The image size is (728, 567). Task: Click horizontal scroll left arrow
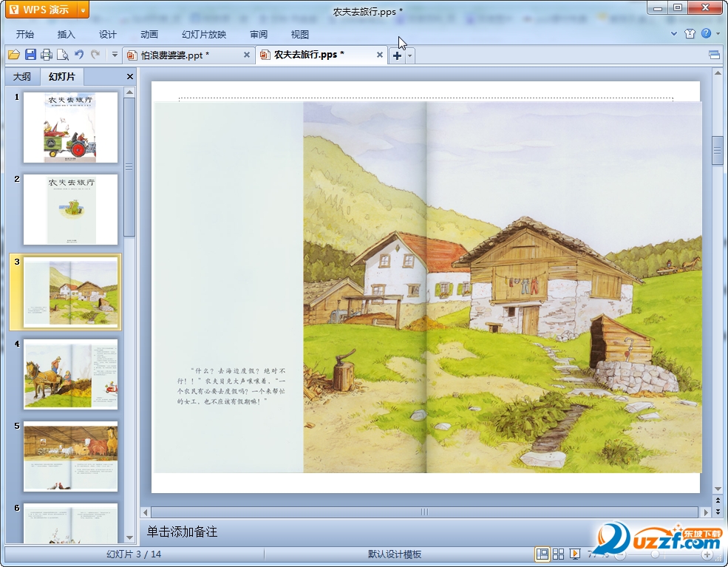pyautogui.click(x=146, y=512)
